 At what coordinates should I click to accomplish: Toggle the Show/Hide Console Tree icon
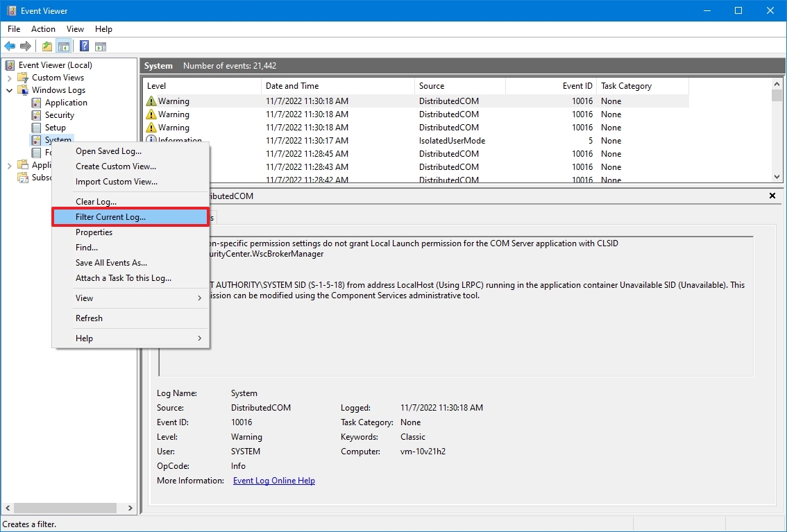click(63, 46)
